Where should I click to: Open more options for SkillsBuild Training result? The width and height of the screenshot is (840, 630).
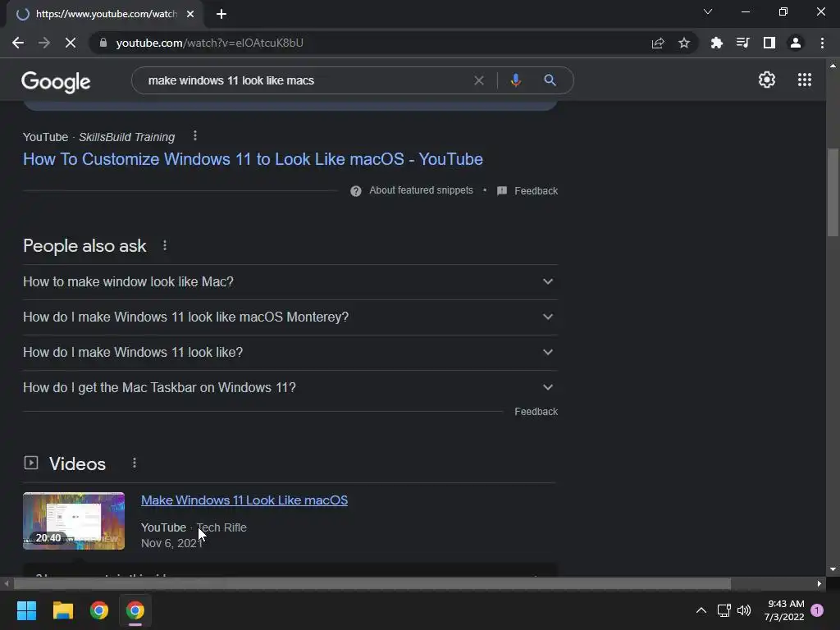[195, 136]
